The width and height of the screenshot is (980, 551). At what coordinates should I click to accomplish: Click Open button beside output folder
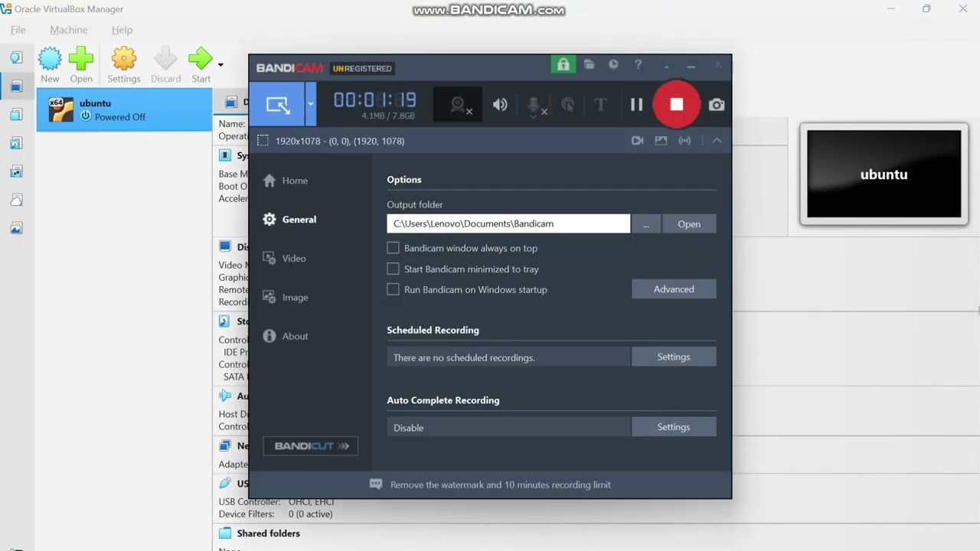[689, 223]
